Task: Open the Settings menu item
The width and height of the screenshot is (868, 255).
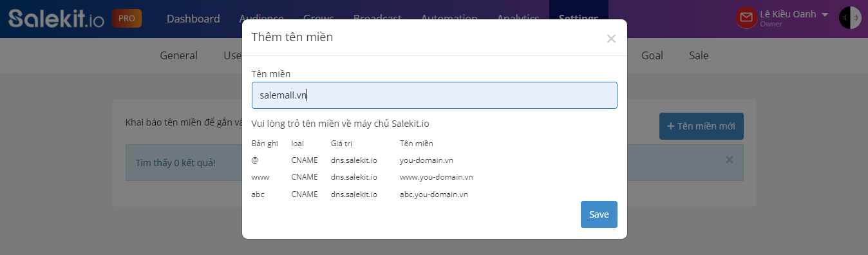Action: [x=578, y=19]
